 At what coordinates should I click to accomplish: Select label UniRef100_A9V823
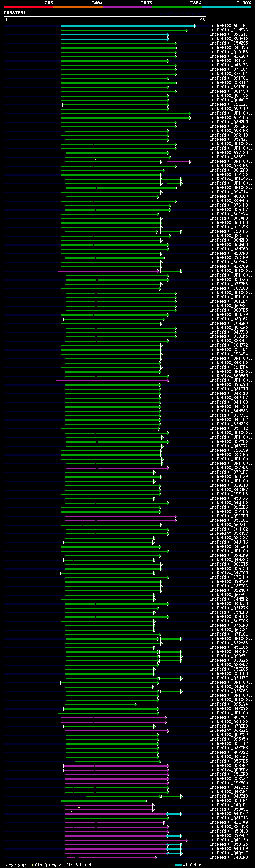[x=229, y=153]
